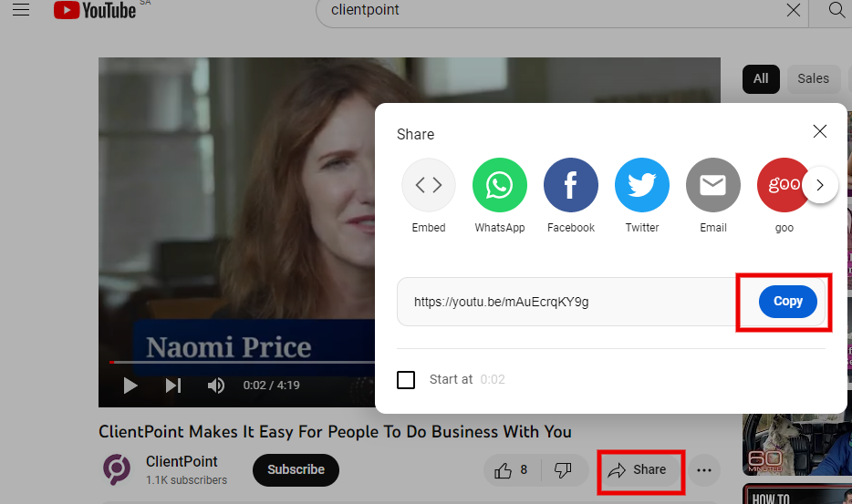Click the search magnifier button
Viewport: 852px width, 504px height.
coord(836,10)
